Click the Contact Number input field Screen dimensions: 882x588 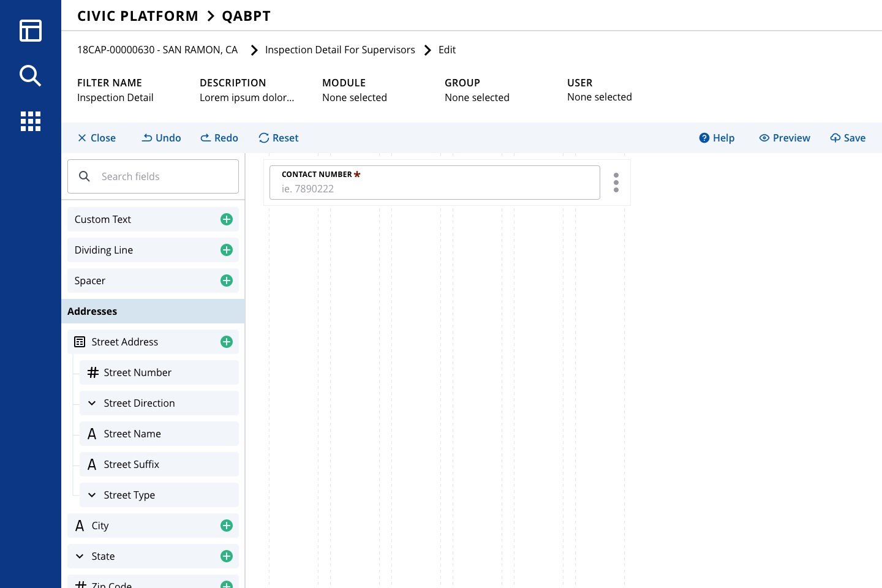click(x=435, y=183)
